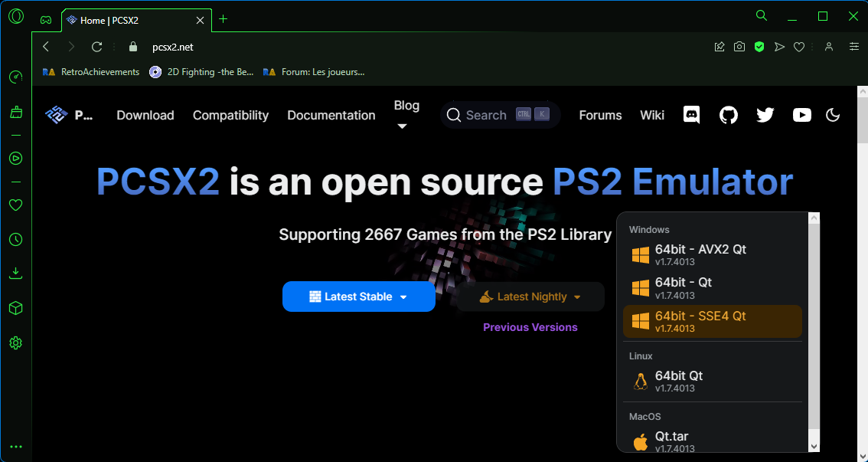868x462 pixels.
Task: Toggle dark mode with the moon icon
Action: click(833, 115)
